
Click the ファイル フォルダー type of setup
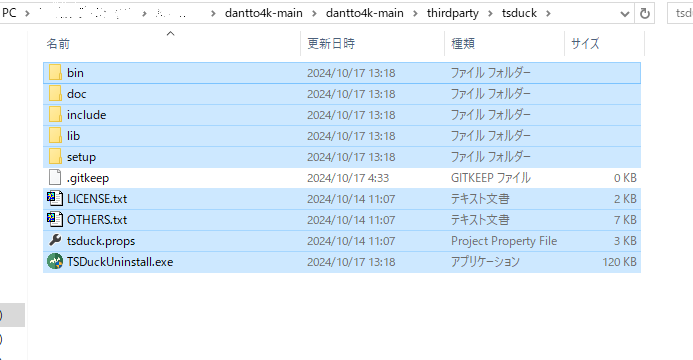click(491, 157)
